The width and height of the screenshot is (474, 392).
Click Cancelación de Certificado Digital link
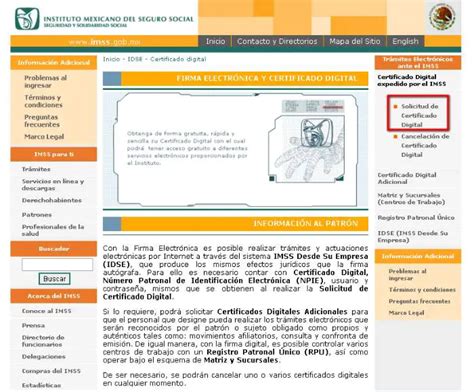[x=425, y=146]
